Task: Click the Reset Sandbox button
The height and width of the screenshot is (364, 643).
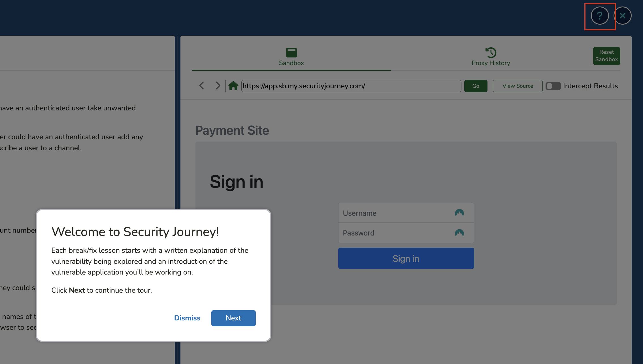Action: (x=606, y=56)
